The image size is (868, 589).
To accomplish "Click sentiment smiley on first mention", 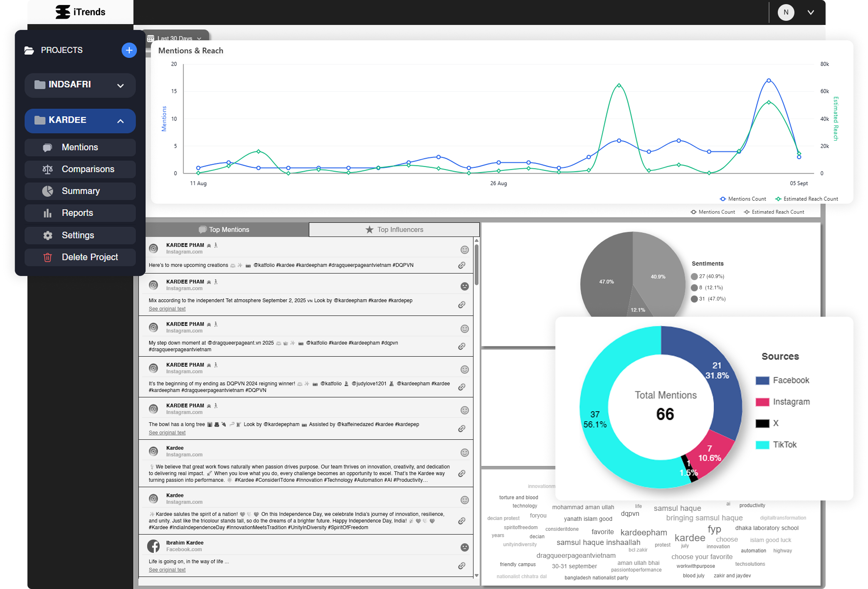I will point(464,250).
